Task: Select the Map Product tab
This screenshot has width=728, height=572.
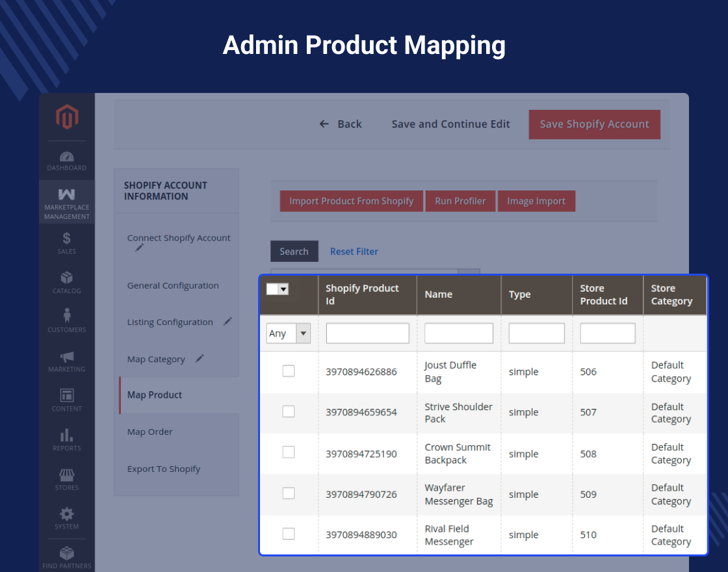Action: pyautogui.click(x=179, y=395)
